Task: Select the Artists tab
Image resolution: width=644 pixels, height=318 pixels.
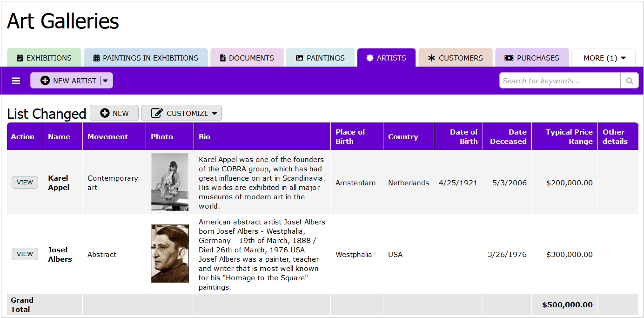Action: pyautogui.click(x=386, y=58)
